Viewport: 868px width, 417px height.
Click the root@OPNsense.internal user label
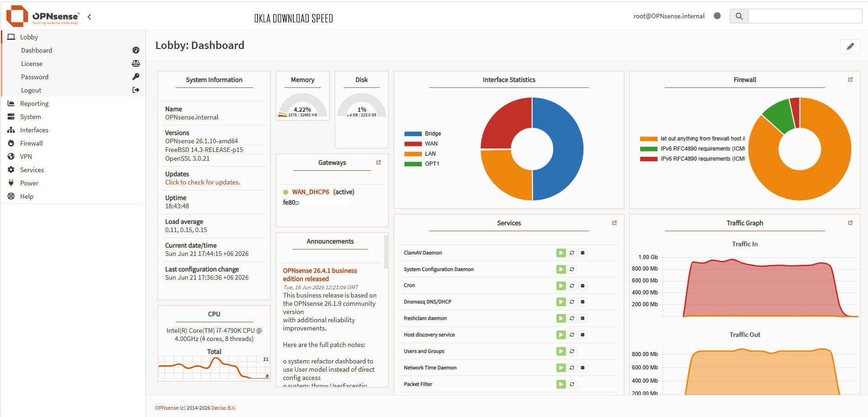(x=669, y=16)
